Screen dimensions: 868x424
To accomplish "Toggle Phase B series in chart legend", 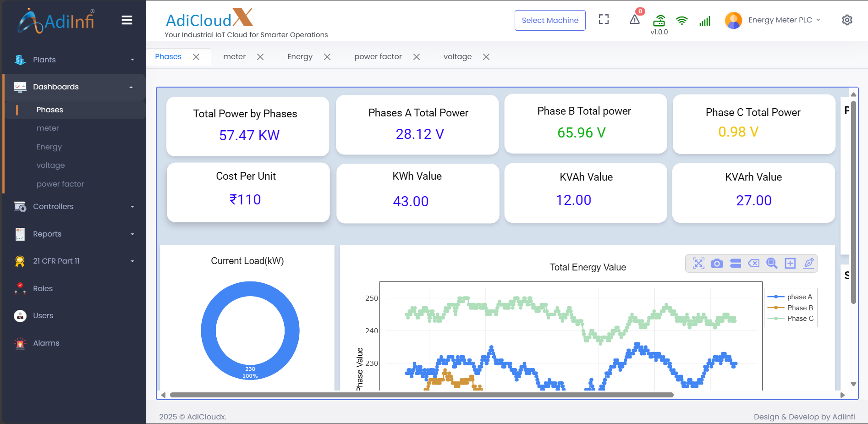I will click(x=790, y=308).
